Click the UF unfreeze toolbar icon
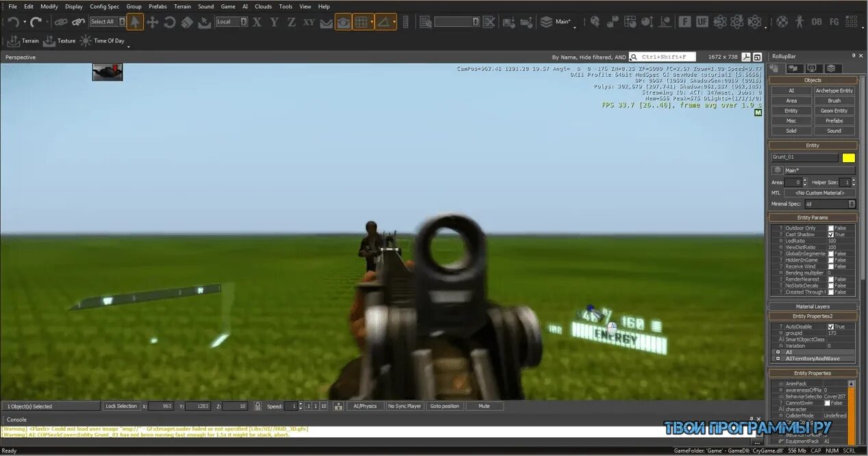Viewport: 868px width, 456px height. tap(702, 22)
